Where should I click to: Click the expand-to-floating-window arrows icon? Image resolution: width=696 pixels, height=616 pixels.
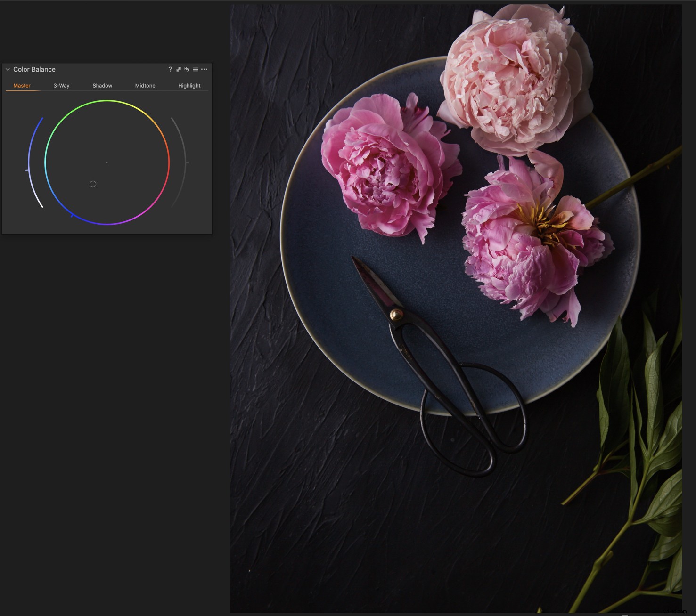[178, 69]
